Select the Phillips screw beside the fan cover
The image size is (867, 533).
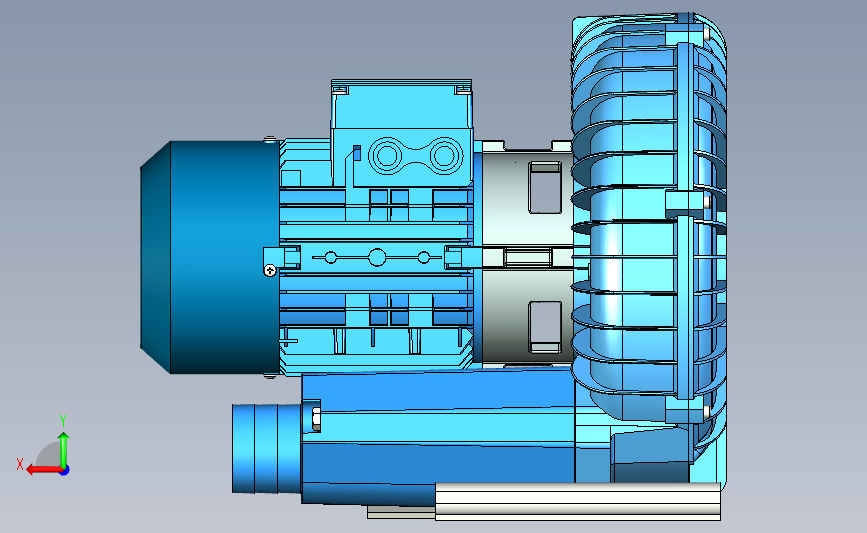click(x=270, y=270)
